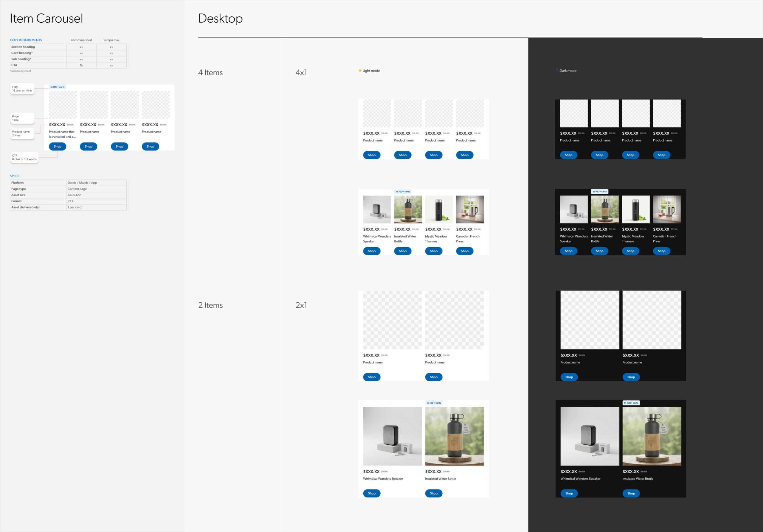
Task: Select the 'Flag 16 char or 1 line' callout
Action: point(22,89)
